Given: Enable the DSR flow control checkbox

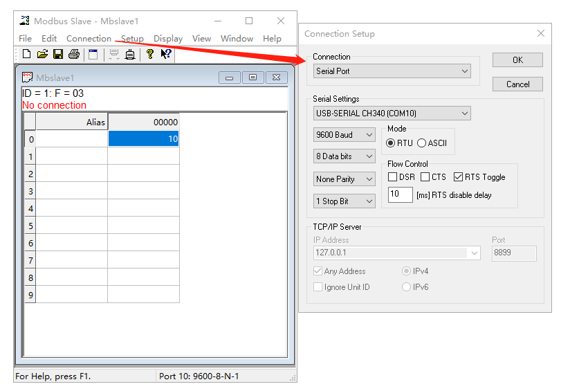Looking at the screenshot, I should coord(393,177).
